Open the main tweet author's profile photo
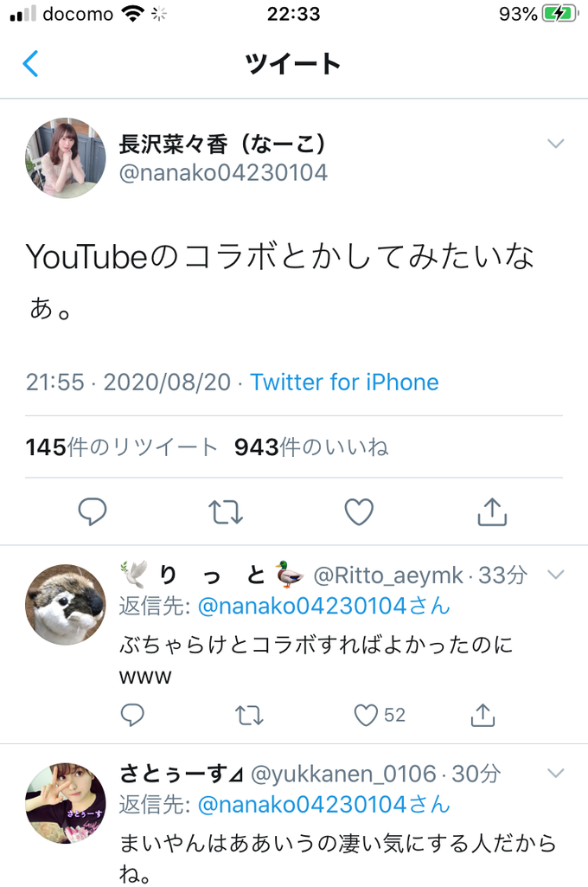 pos(66,157)
